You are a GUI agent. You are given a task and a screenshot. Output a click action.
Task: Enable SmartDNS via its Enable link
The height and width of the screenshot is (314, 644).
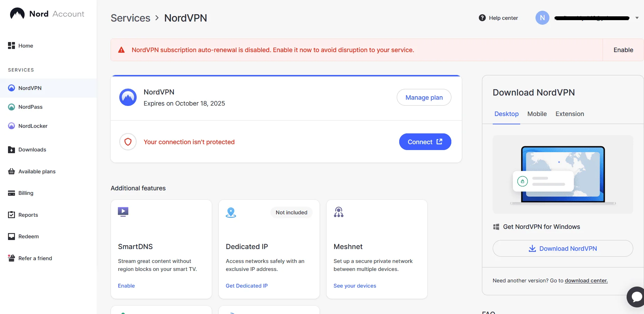tap(126, 286)
